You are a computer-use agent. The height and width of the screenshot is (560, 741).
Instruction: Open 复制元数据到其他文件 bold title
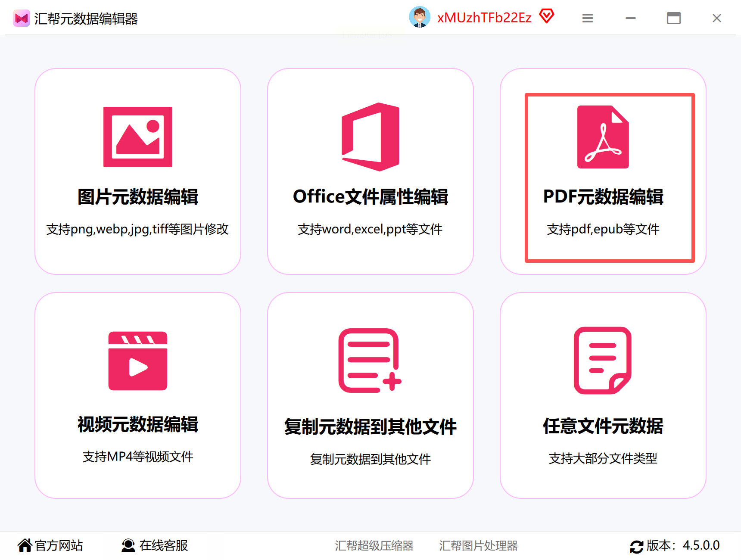coord(370,426)
